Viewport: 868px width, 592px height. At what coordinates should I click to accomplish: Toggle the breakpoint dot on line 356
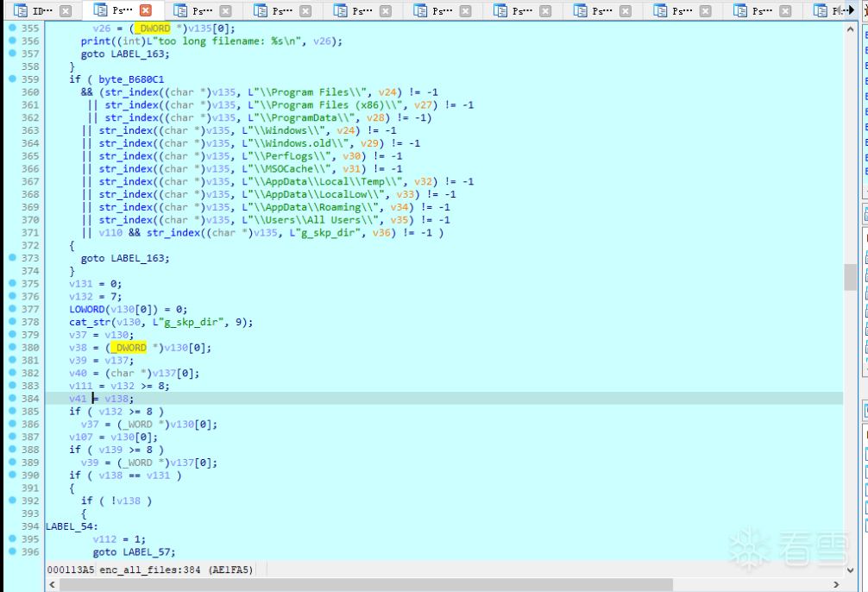pos(12,41)
